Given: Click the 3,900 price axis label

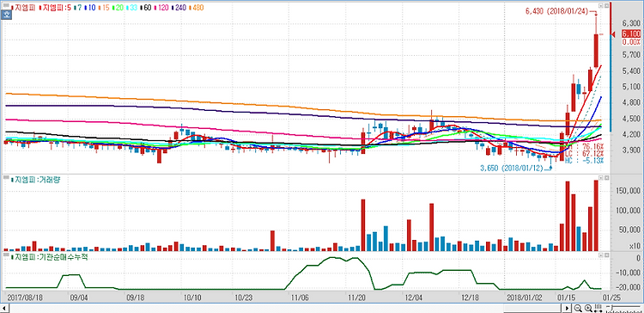Looking at the screenshot, I should 632,150.
